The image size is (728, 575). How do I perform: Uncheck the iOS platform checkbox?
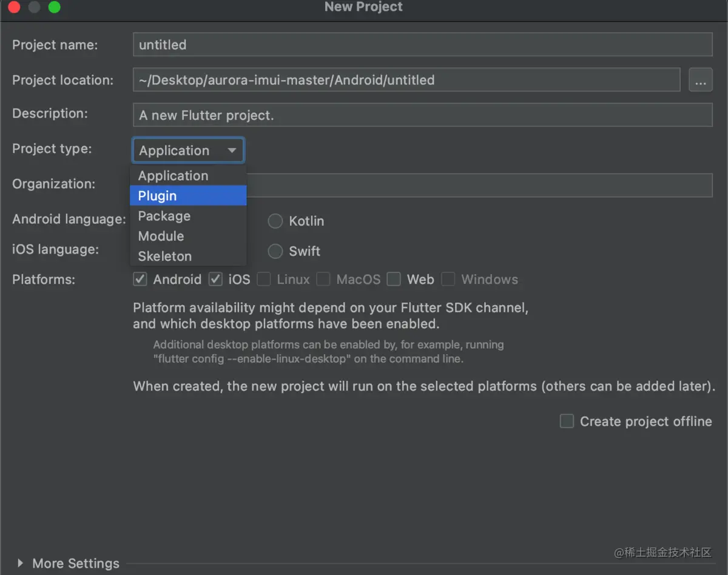(x=215, y=280)
